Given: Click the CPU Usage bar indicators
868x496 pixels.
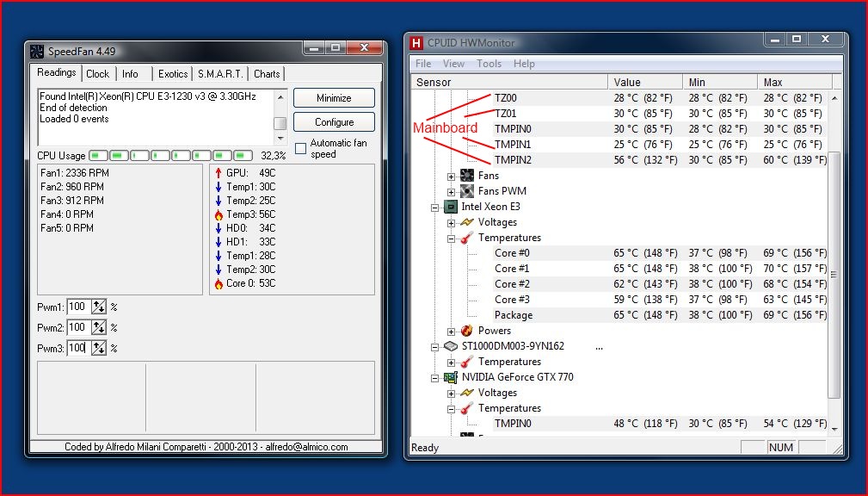Looking at the screenshot, I should click(x=170, y=156).
